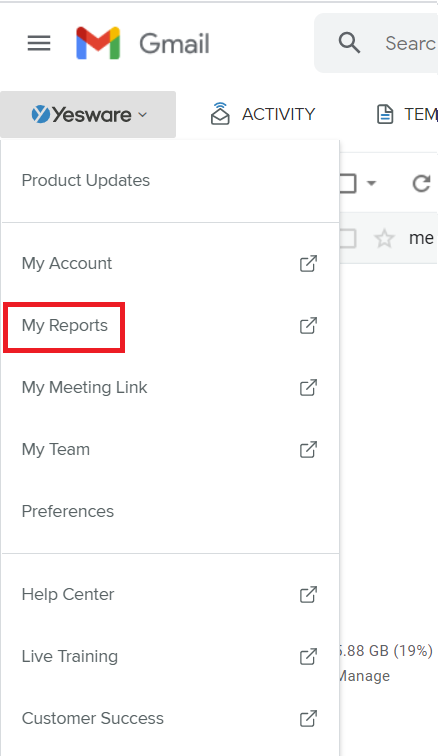Star the email from me
Screen dimensions: 438x756
[x=384, y=238]
